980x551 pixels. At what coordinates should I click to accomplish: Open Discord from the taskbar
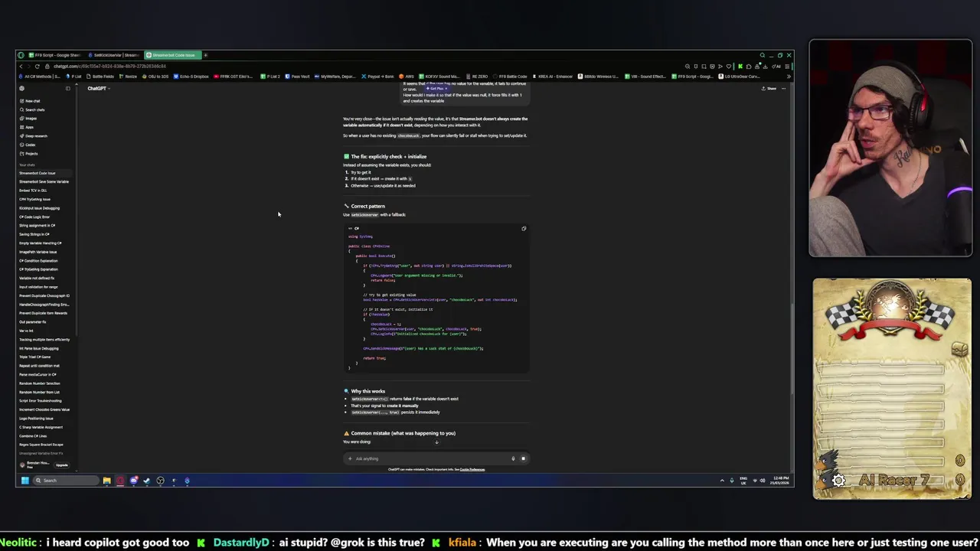(134, 481)
